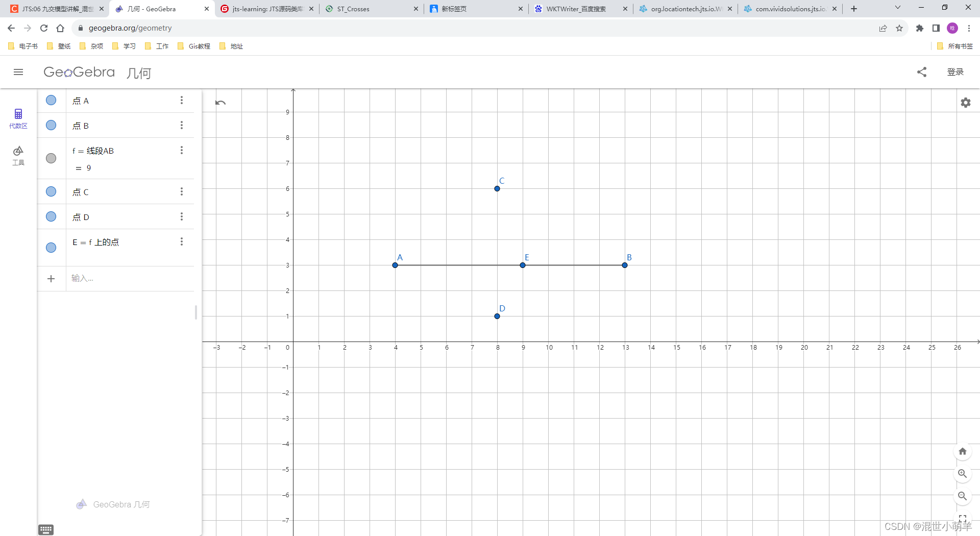Open more options for f = 线段AB
The height and width of the screenshot is (536, 980).
point(181,150)
